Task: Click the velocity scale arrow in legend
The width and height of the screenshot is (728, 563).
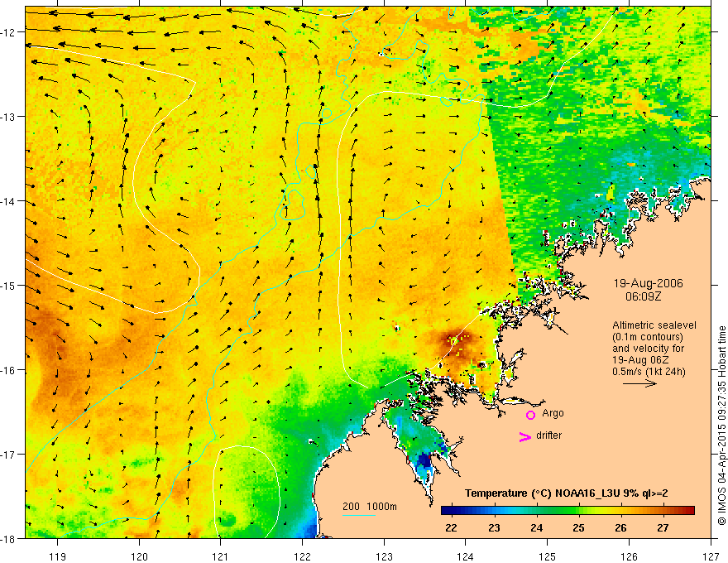Action: [x=639, y=383]
